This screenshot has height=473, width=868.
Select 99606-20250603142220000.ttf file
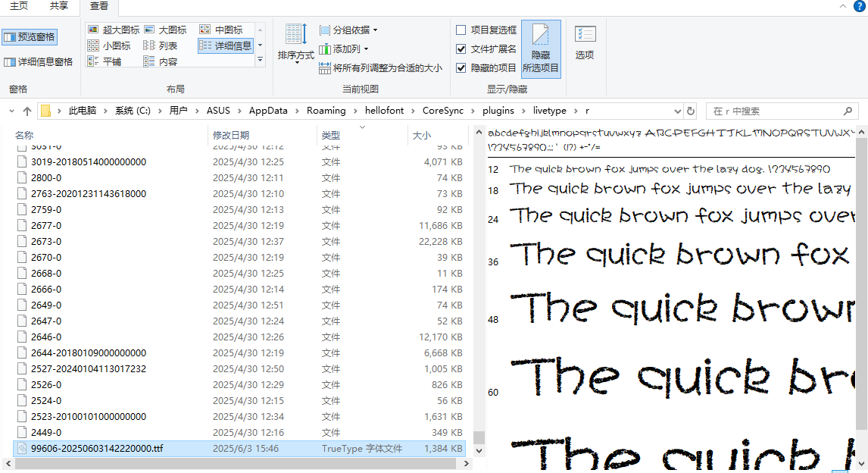click(239, 449)
